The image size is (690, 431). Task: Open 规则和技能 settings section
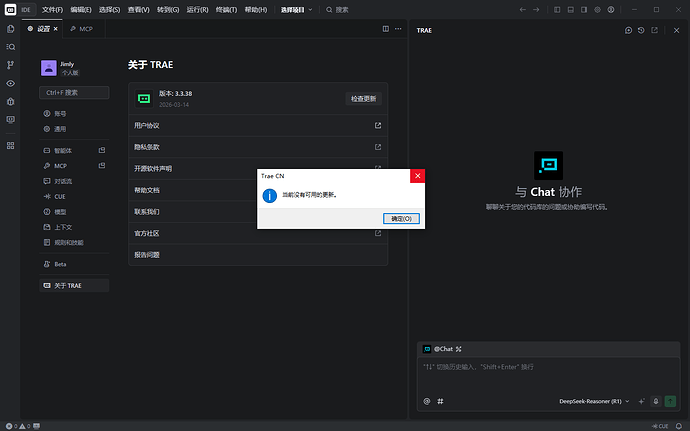(x=74, y=243)
